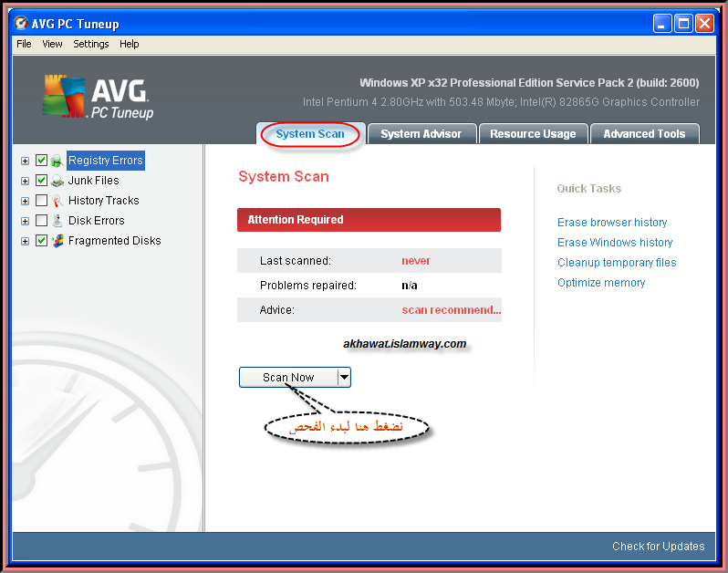
Task: Switch to the System Advisor tab
Action: [x=421, y=134]
